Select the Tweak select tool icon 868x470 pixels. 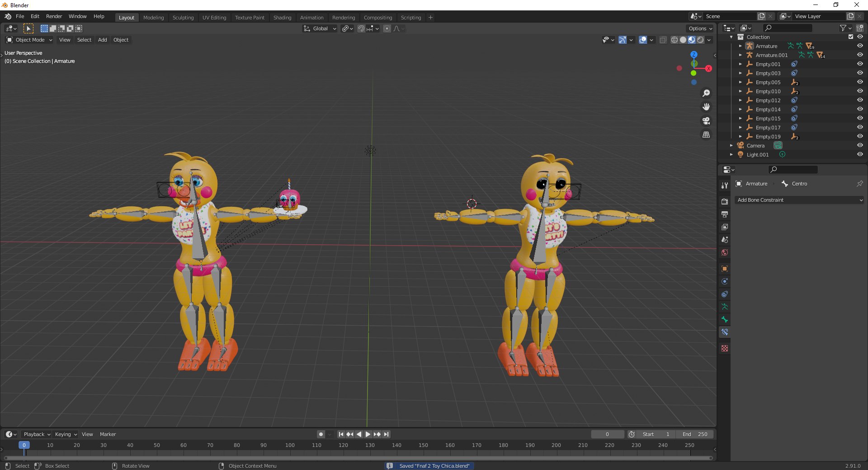(28, 28)
